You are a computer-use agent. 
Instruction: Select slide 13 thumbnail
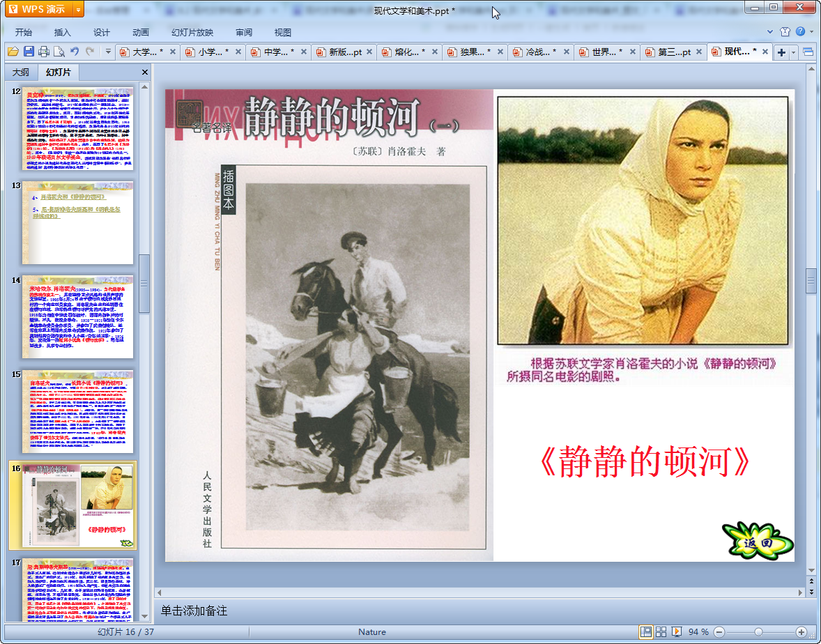coord(77,222)
